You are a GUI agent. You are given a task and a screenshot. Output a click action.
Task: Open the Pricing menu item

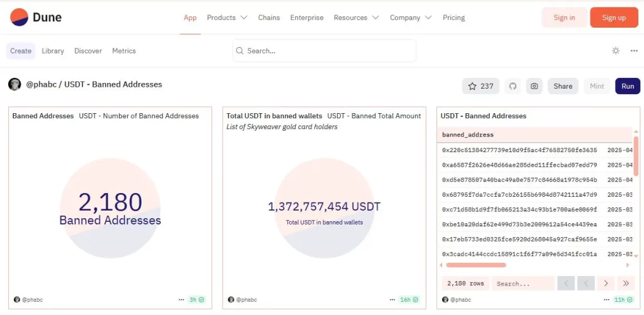tap(454, 18)
